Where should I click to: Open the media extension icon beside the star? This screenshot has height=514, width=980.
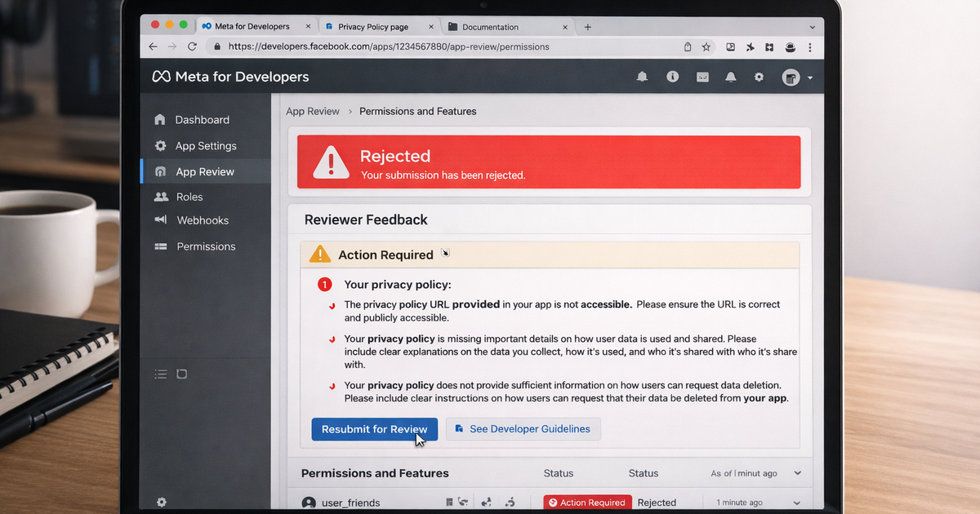pyautogui.click(x=730, y=47)
